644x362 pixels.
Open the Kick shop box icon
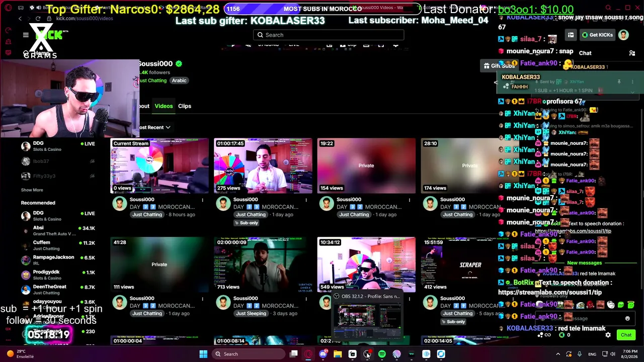pyautogui.click(x=571, y=35)
